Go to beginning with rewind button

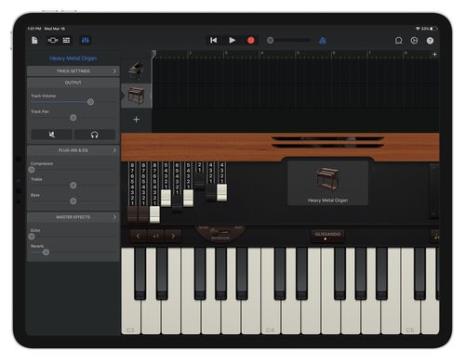point(213,40)
